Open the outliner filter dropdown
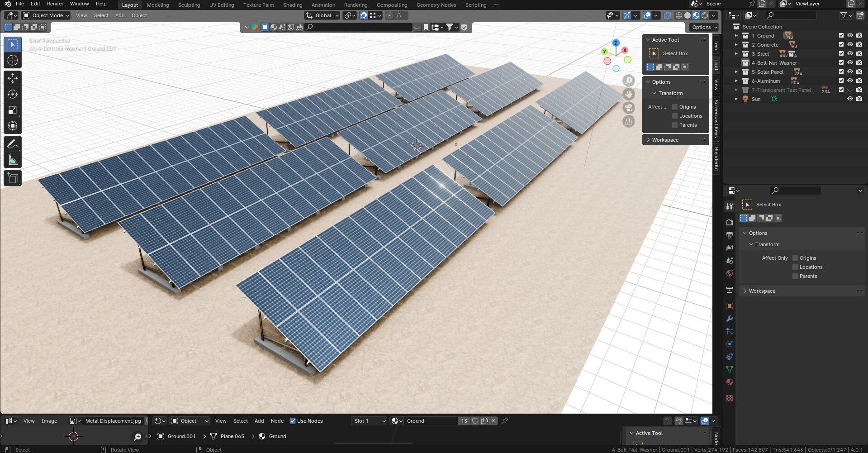This screenshot has width=868, height=453. click(845, 15)
